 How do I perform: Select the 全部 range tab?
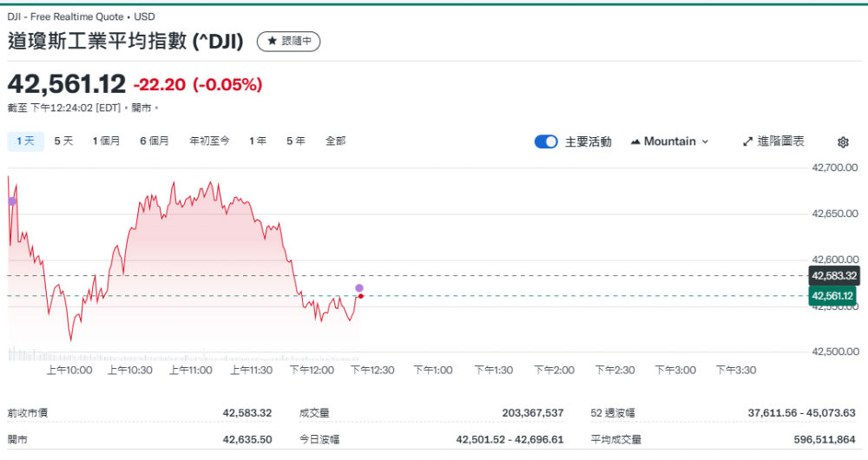pyautogui.click(x=336, y=141)
